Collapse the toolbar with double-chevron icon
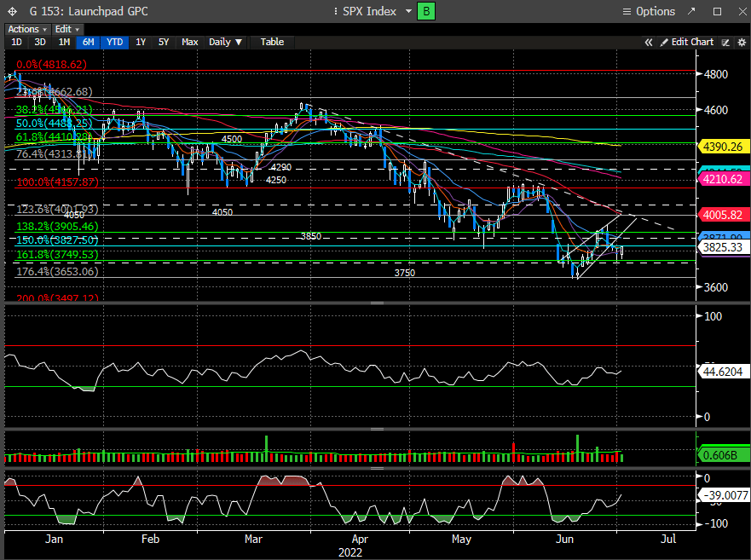Screen dimensions: 751x560 click(x=649, y=42)
